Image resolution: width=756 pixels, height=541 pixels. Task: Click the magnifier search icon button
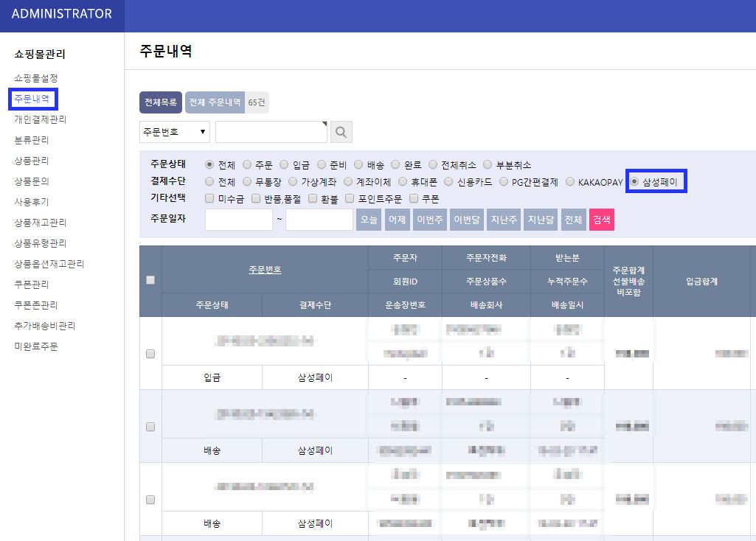coord(341,133)
